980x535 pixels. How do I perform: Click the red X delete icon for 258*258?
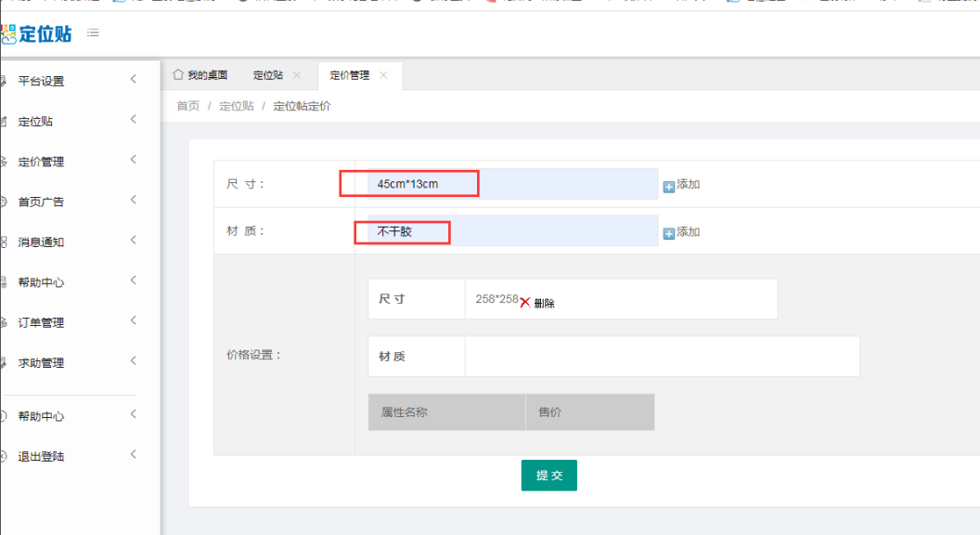click(525, 303)
